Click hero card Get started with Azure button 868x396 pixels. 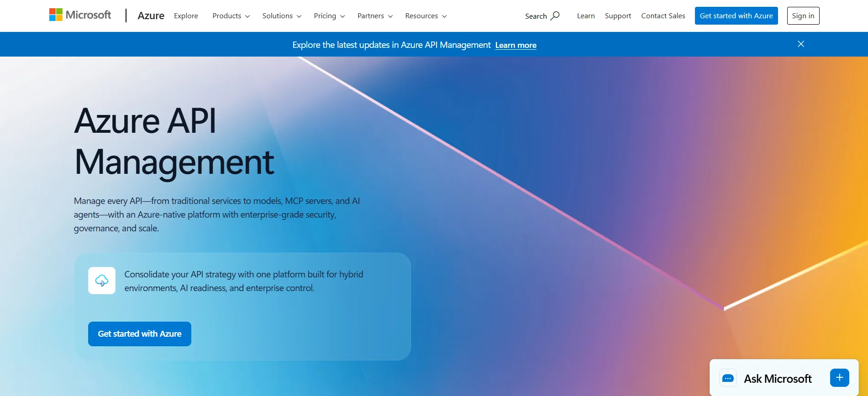[x=140, y=334]
